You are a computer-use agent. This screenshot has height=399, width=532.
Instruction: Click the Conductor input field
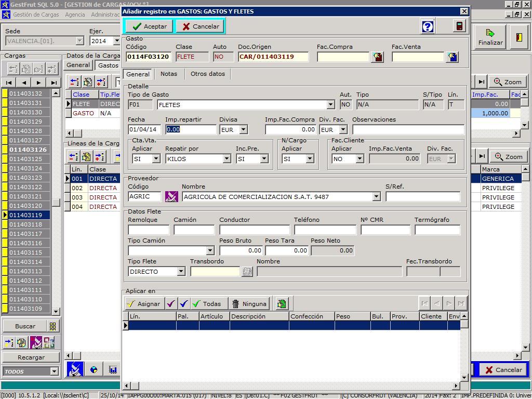point(255,230)
